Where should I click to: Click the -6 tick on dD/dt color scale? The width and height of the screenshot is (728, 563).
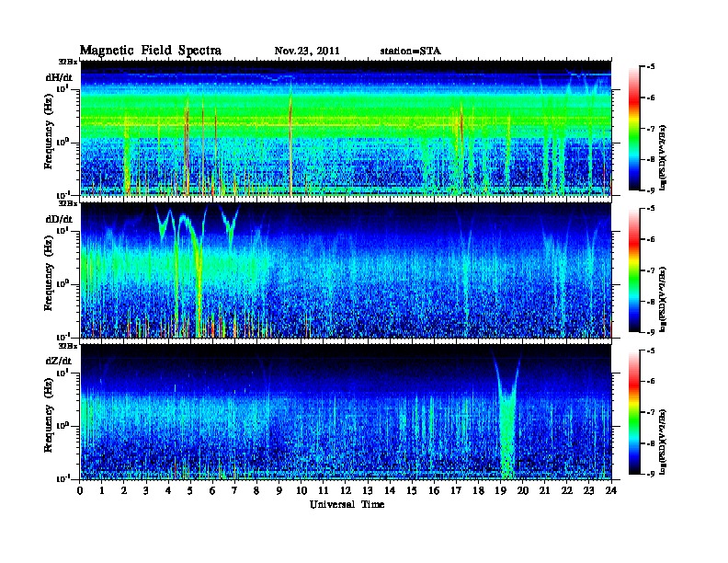(651, 239)
